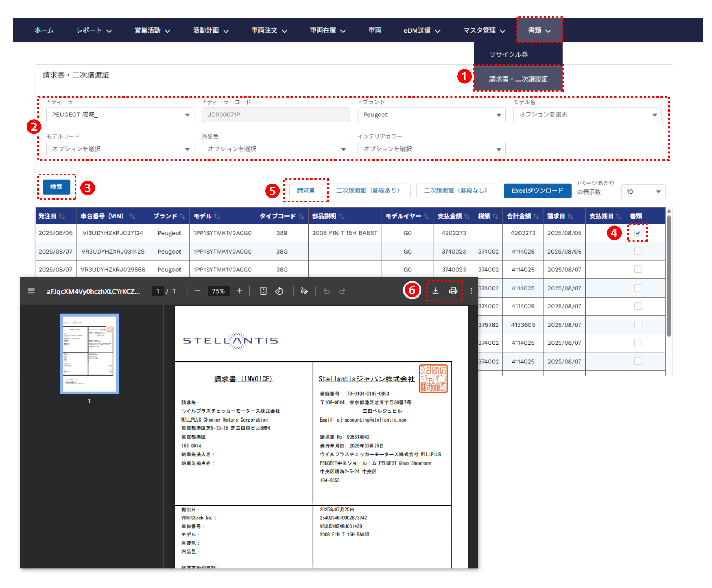This screenshot has height=588, width=712.
Task: Check the 書類 checkbox for VR3UDYHZXRJ031429
Action: pos(638,251)
